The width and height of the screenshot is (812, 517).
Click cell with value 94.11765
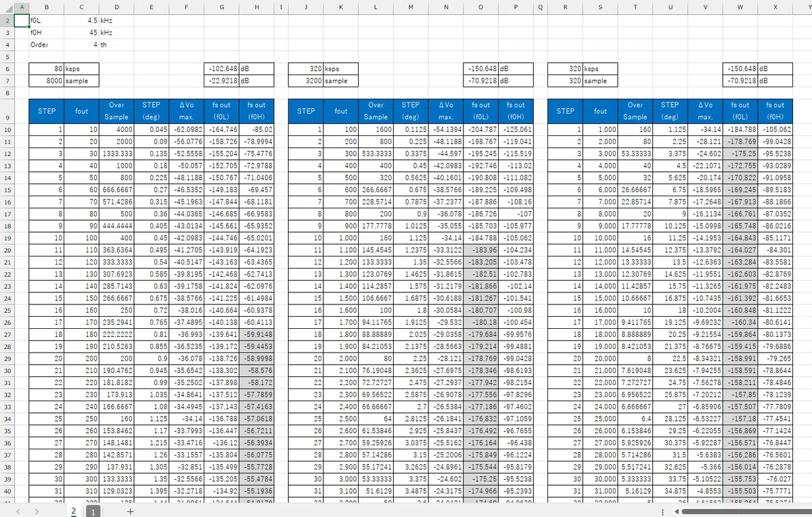point(376,322)
